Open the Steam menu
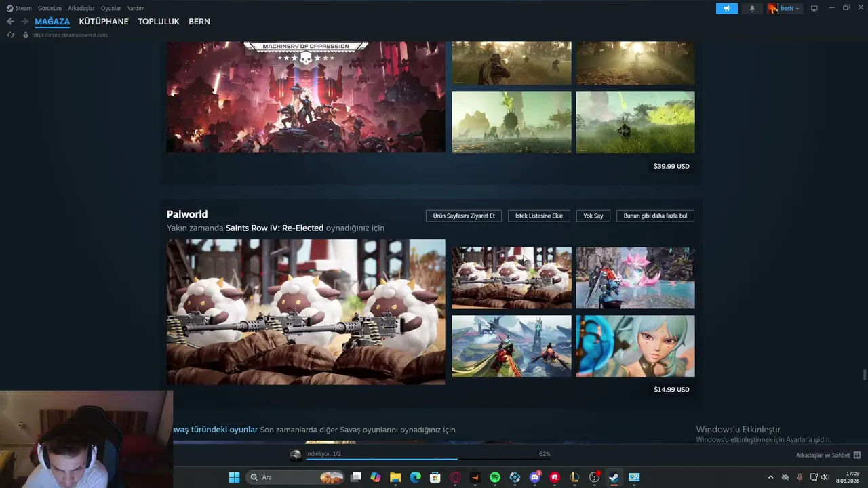The image size is (868, 488). 19,8
